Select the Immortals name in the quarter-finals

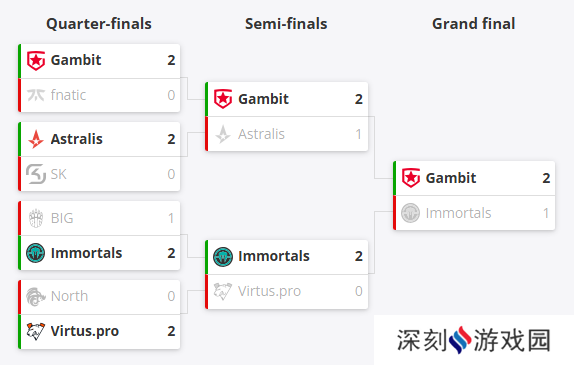pyautogui.click(x=86, y=253)
